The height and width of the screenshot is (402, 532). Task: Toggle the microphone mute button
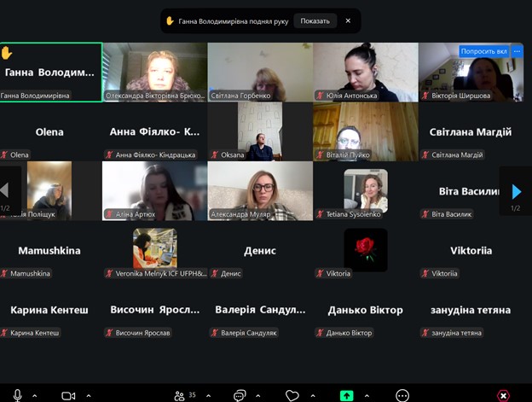point(17,395)
